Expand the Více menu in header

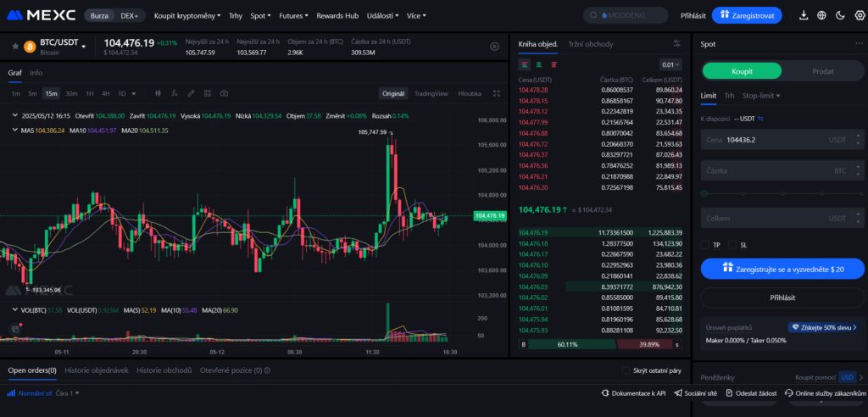[416, 15]
